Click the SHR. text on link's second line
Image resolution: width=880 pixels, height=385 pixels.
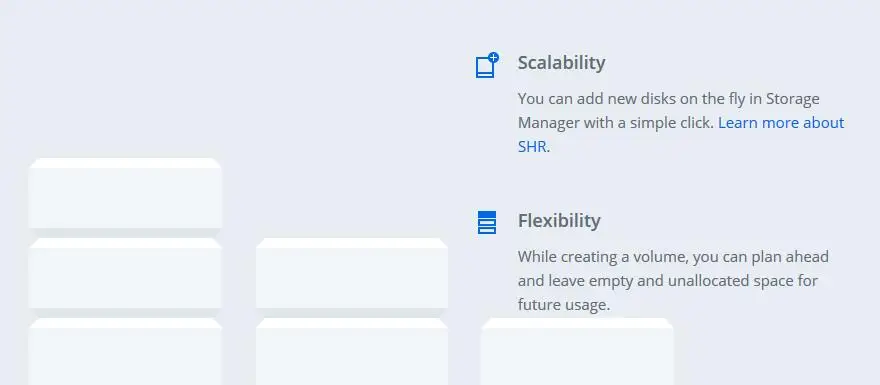pyautogui.click(x=534, y=147)
